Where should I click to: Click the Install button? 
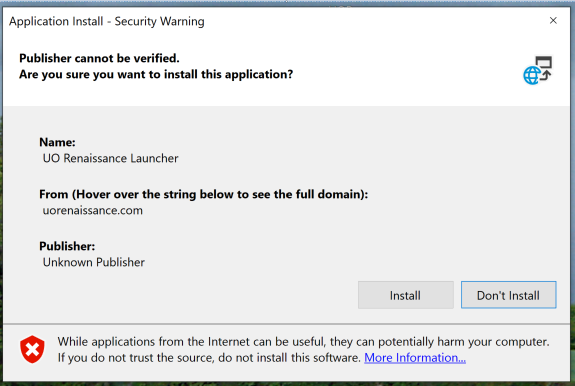pyautogui.click(x=406, y=295)
